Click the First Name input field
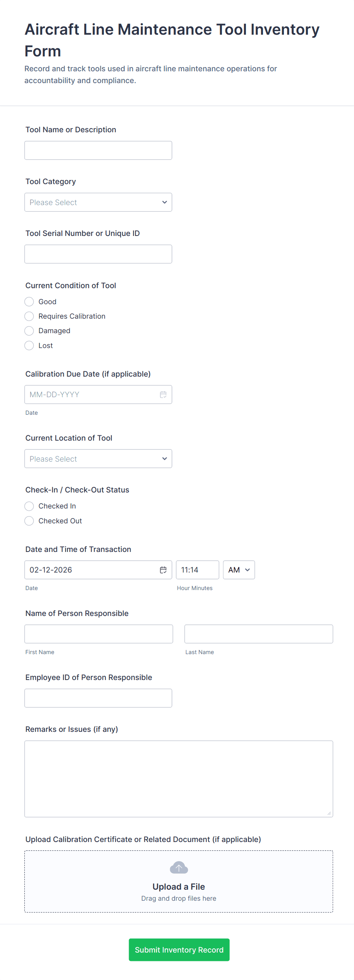 [99, 634]
